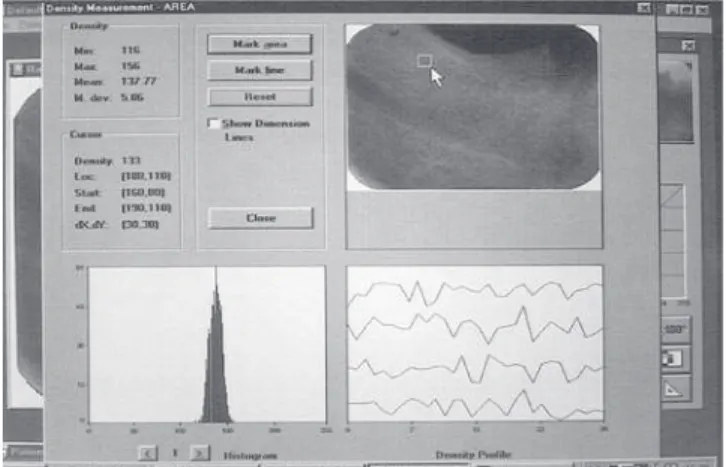
Task: Click the copy image icon in background window
Action: click(674, 359)
